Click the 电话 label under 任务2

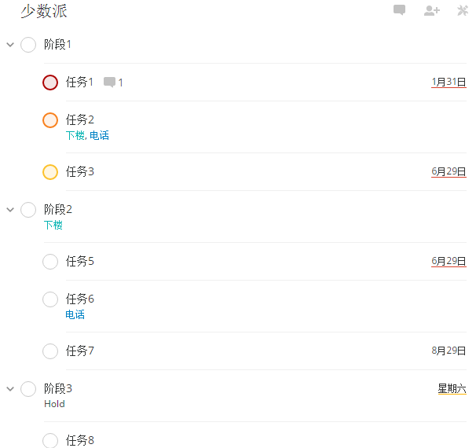[100, 135]
